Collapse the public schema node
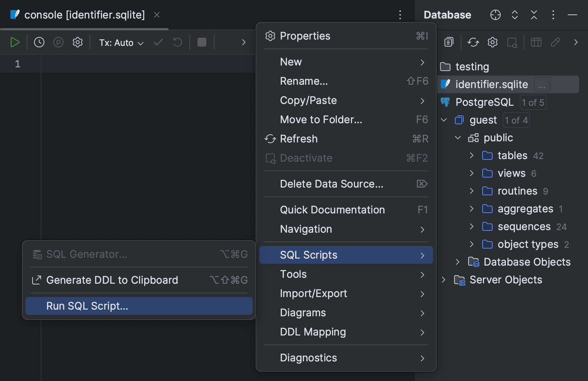 tap(458, 138)
